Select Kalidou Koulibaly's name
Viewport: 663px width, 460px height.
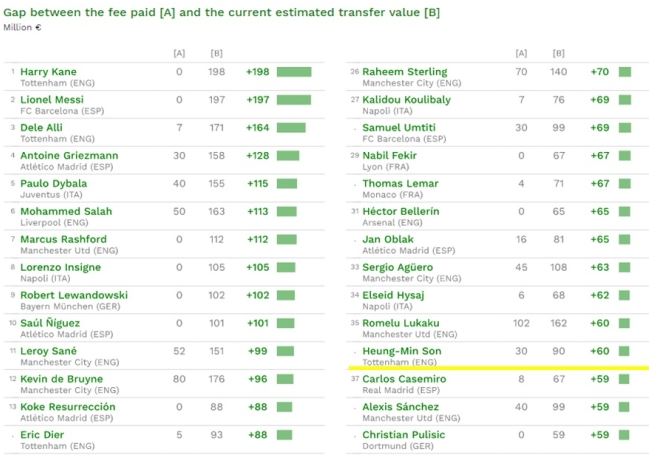coord(406,100)
